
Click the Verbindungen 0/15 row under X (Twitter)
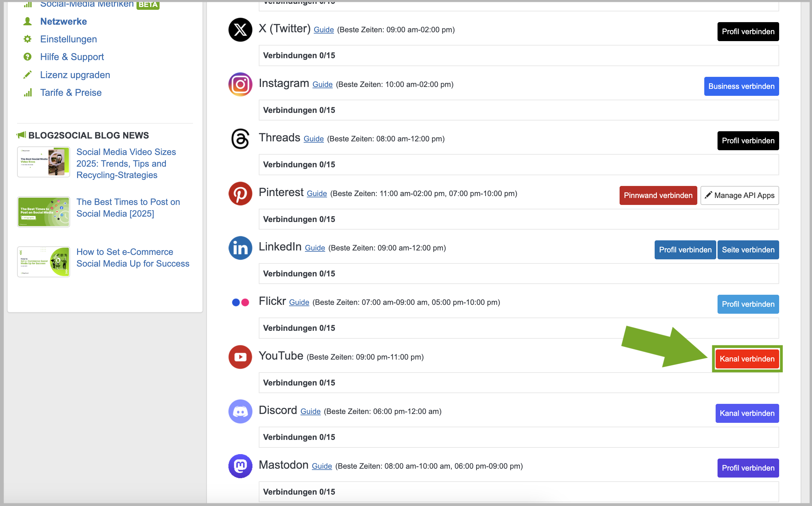(x=518, y=56)
